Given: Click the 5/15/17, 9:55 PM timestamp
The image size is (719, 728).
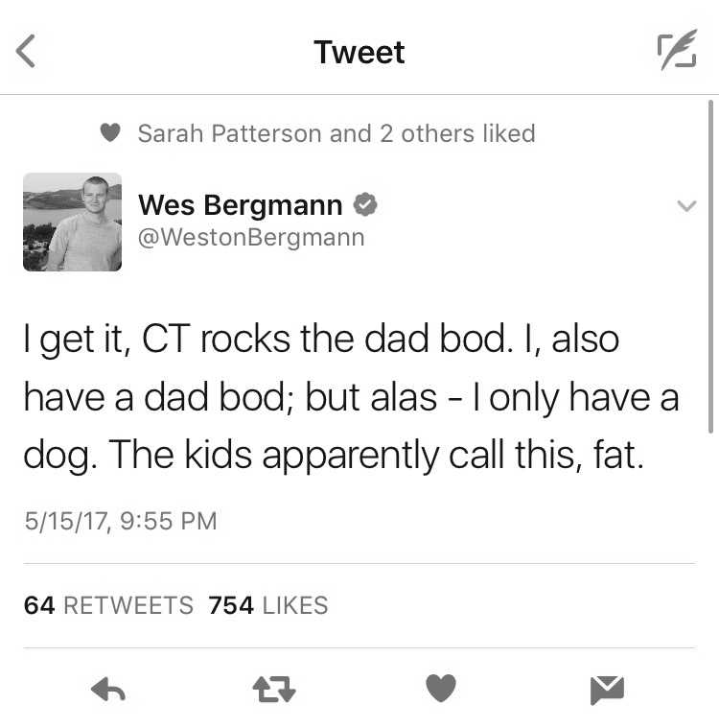Looking at the screenshot, I should (121, 521).
